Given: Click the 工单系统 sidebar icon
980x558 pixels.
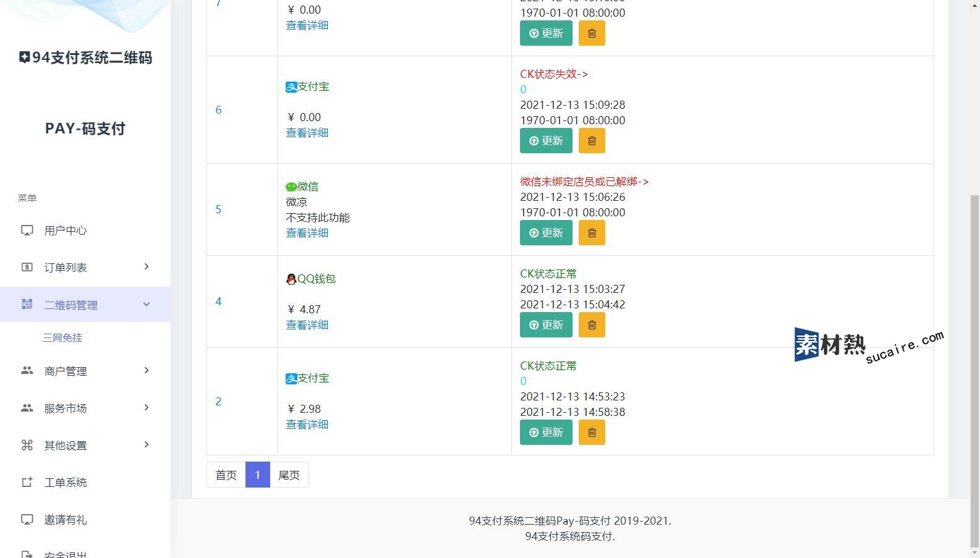Looking at the screenshot, I should click(x=27, y=482).
